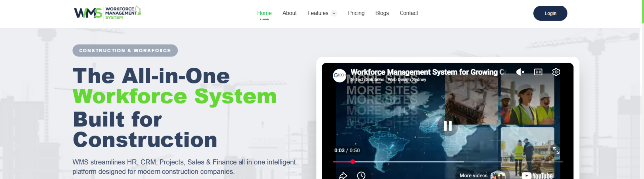Click the fullscreen expand icon on video
This screenshot has height=179, width=644.
[556, 150]
